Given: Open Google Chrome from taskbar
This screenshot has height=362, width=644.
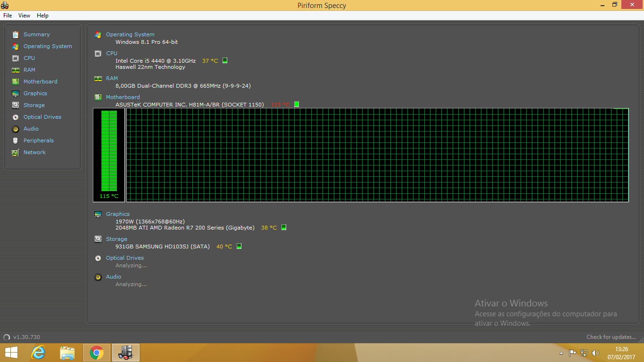Looking at the screenshot, I should [97, 352].
